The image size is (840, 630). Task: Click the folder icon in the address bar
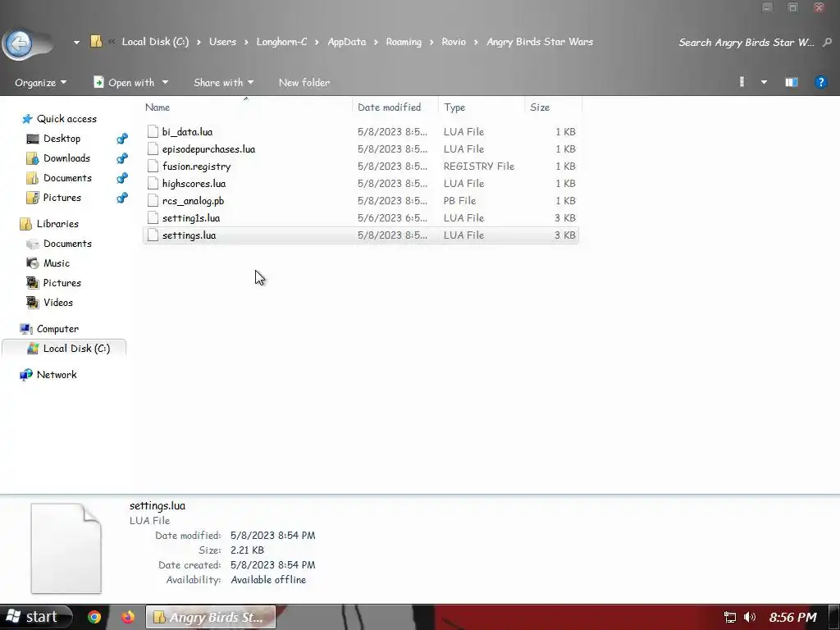click(96, 41)
